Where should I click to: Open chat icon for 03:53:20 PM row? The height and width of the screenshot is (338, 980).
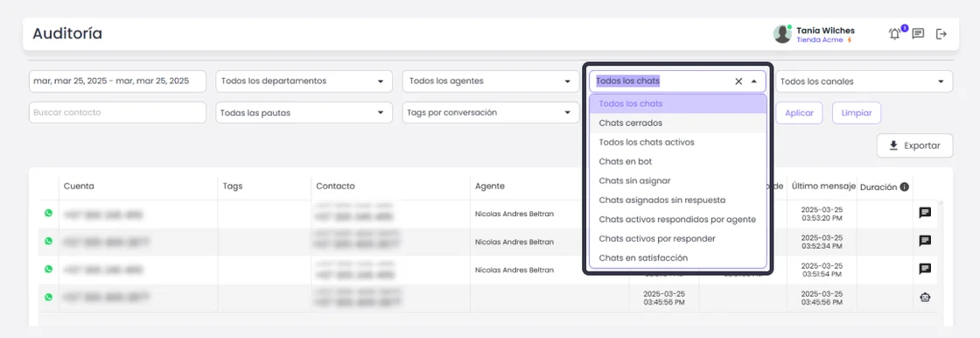tap(925, 213)
